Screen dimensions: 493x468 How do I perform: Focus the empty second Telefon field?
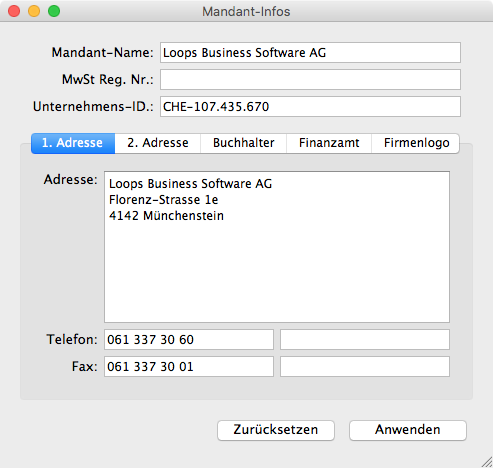point(365,340)
